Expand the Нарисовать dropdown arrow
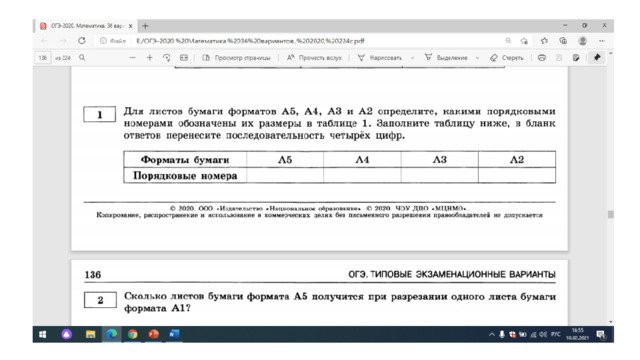 (x=412, y=58)
